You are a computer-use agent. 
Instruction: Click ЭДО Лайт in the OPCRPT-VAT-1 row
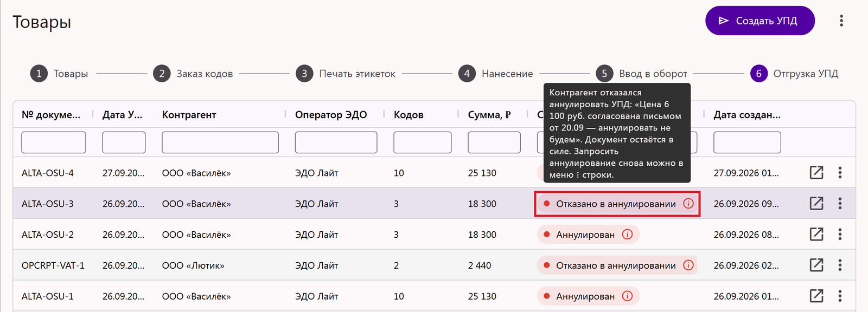[x=316, y=265]
